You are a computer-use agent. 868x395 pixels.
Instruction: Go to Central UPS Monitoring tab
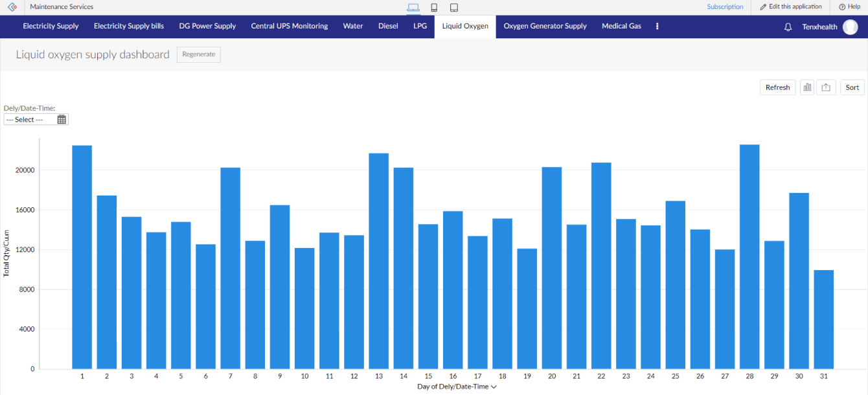click(x=290, y=27)
